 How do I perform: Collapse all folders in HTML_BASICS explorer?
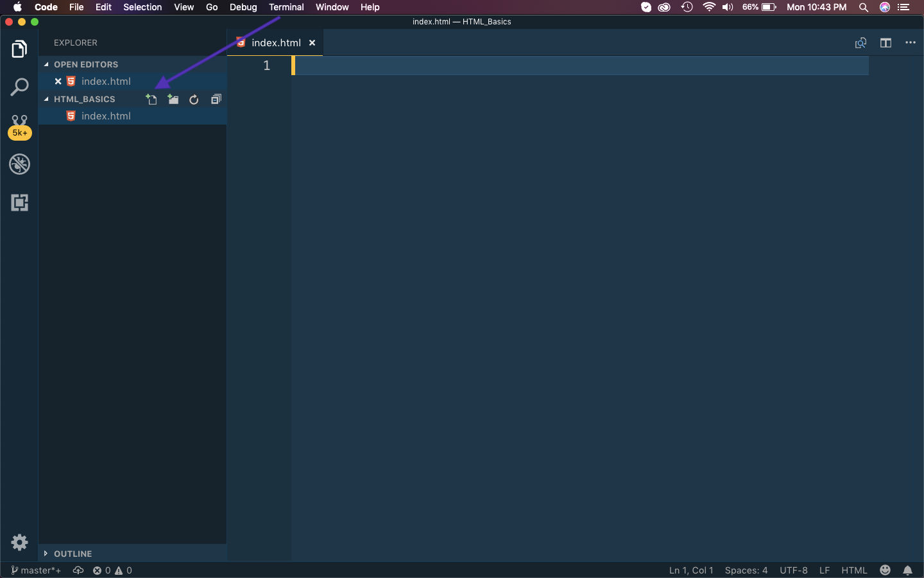point(216,100)
